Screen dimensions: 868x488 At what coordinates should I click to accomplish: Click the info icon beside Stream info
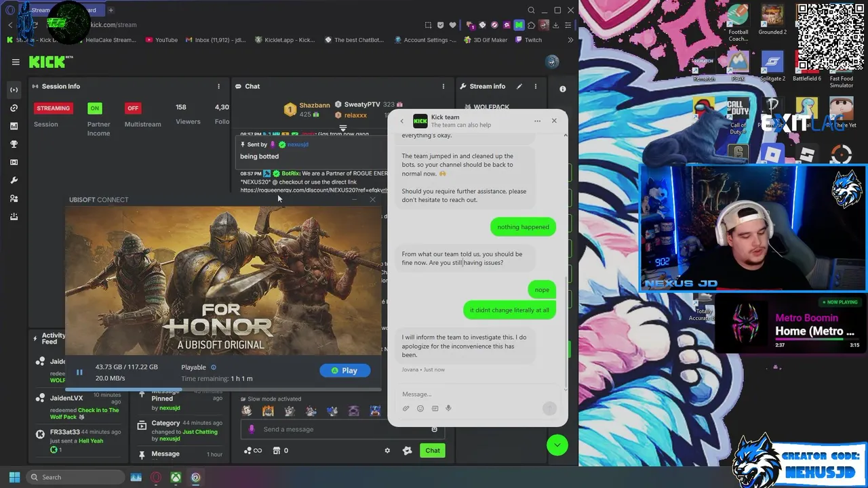[562, 89]
